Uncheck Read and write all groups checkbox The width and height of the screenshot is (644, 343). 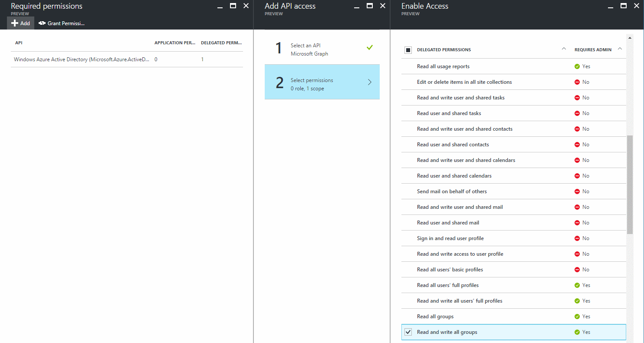(x=408, y=332)
